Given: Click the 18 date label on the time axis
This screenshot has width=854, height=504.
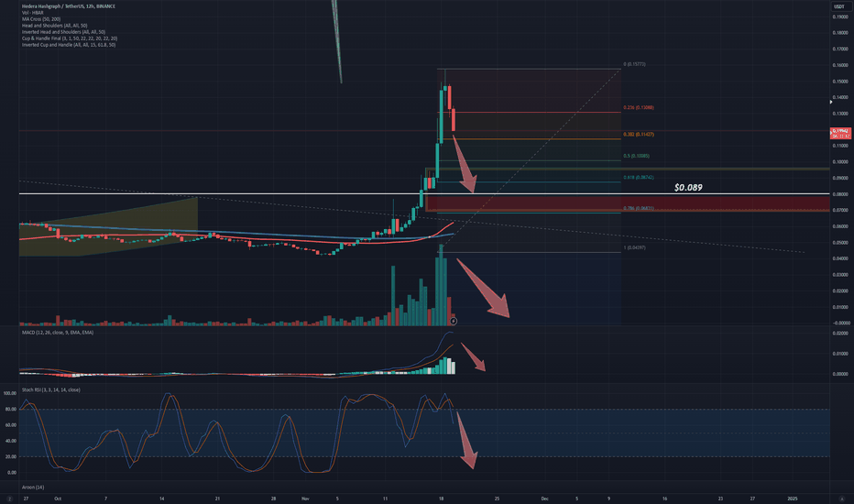Looking at the screenshot, I should (441, 499).
